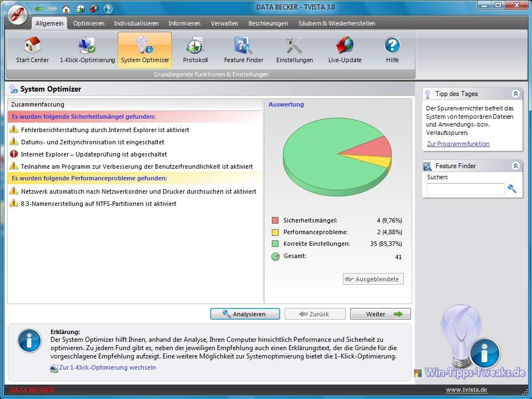
Task: Click the Analysieren button
Action: tap(245, 314)
